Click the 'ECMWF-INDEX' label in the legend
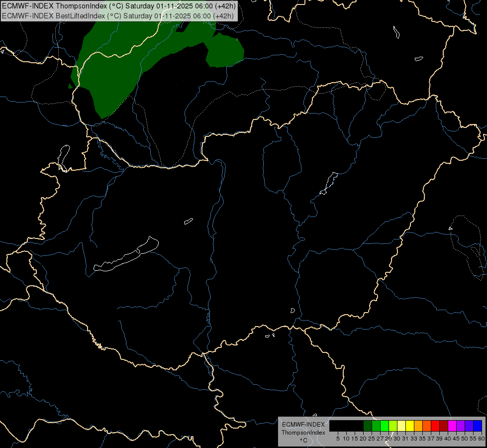This screenshot has height=448, width=487. click(303, 425)
